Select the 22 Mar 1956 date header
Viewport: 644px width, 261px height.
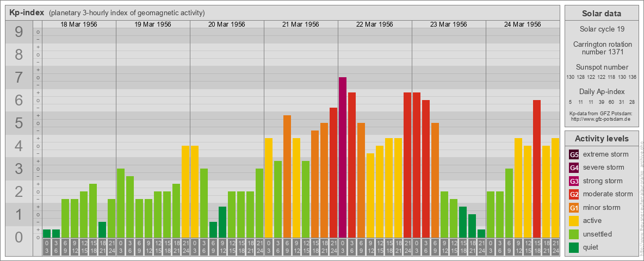[375, 24]
